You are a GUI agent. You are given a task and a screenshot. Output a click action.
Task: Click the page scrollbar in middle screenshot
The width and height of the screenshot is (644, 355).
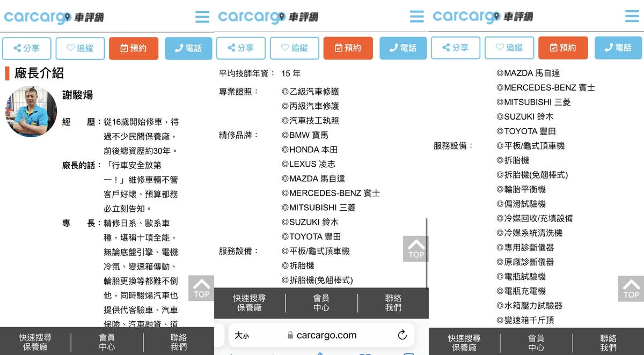tap(427, 254)
